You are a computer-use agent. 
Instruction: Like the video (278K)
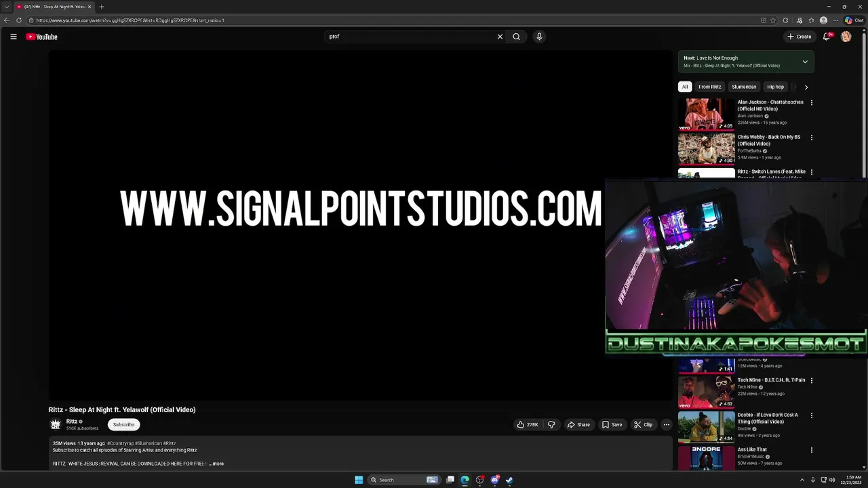click(x=528, y=424)
